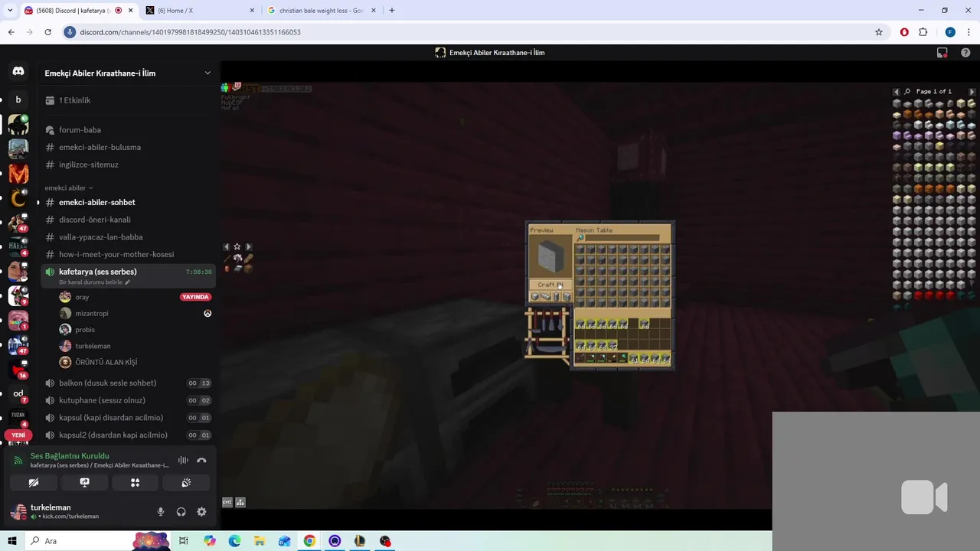980x551 pixels.
Task: Open Discord user settings gear
Action: pos(201,512)
